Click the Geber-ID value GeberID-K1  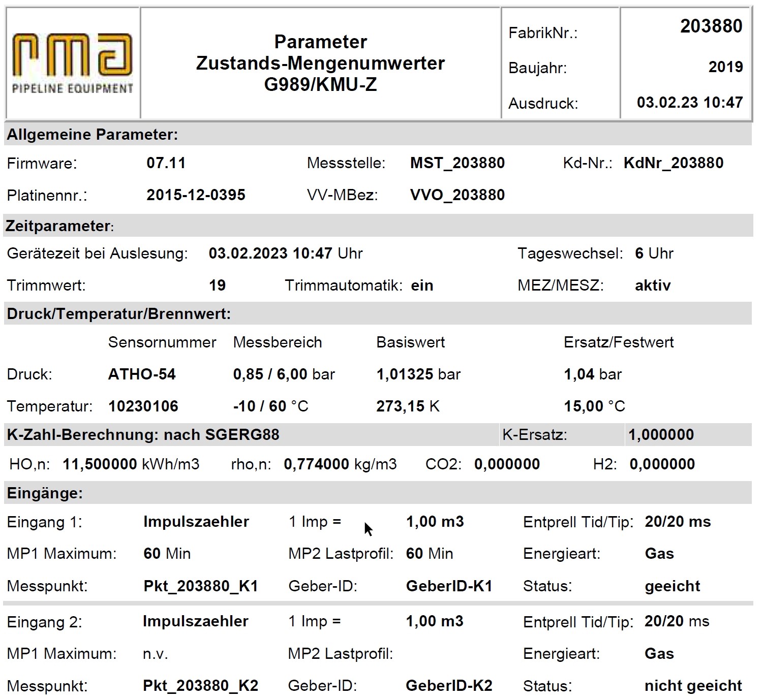449,586
